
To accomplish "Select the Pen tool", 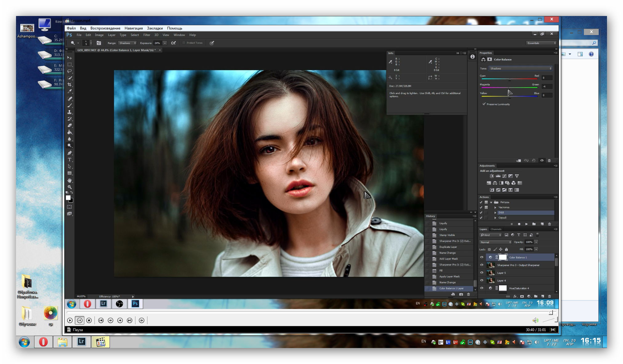I will 70,153.
